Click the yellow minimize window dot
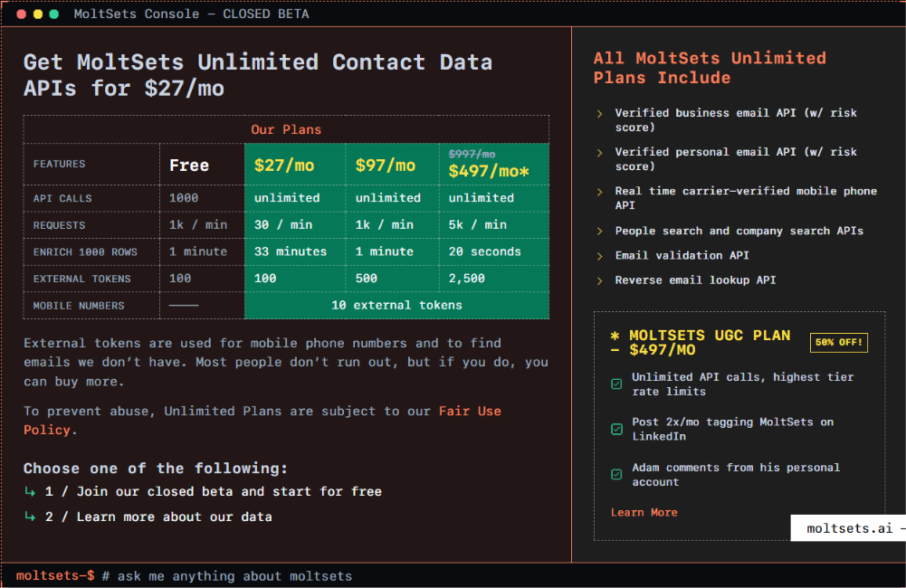The height and width of the screenshot is (588, 906). click(37, 14)
